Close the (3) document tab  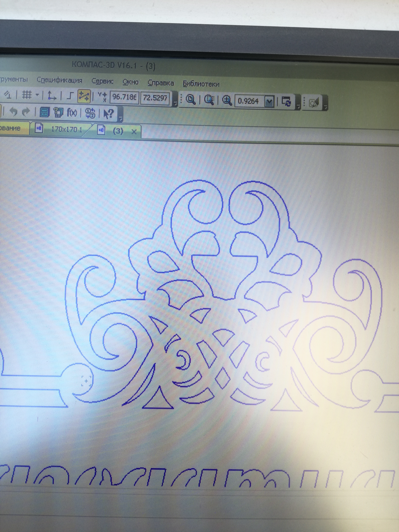pyautogui.click(x=134, y=132)
